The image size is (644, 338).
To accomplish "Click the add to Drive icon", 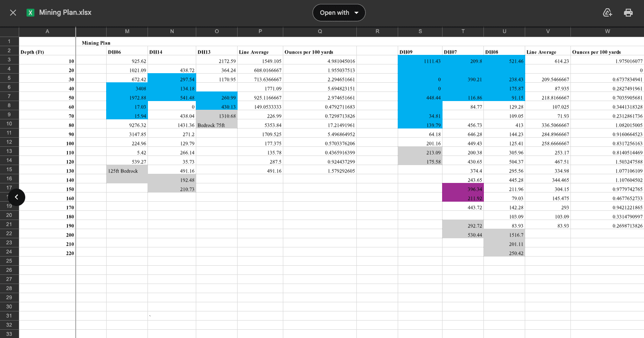I will (x=607, y=13).
